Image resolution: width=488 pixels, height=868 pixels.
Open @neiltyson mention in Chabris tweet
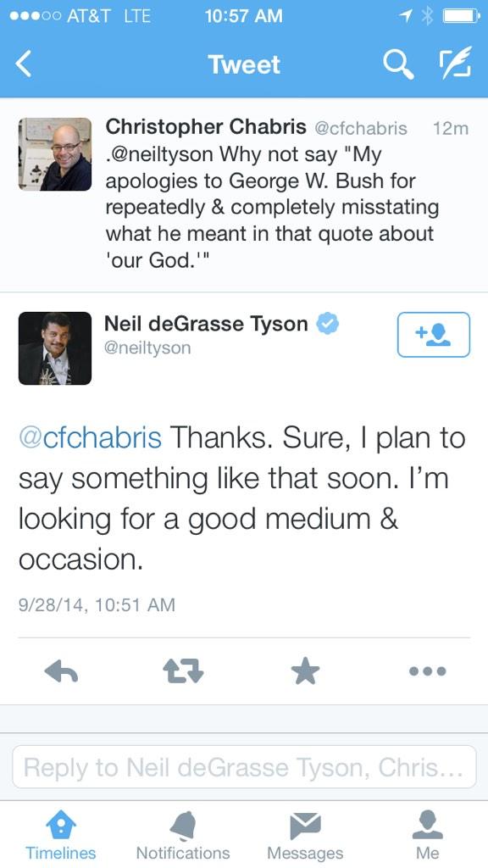(159, 154)
